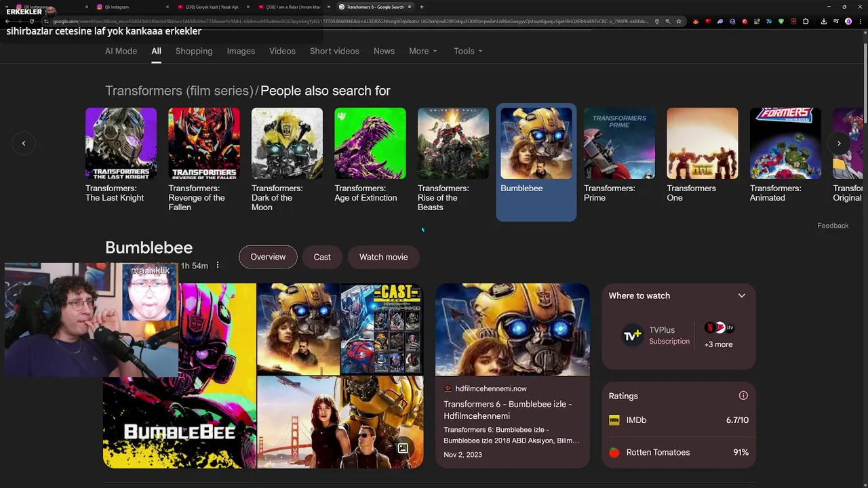
Task: Open the AI Mode search tab
Action: [x=121, y=51]
